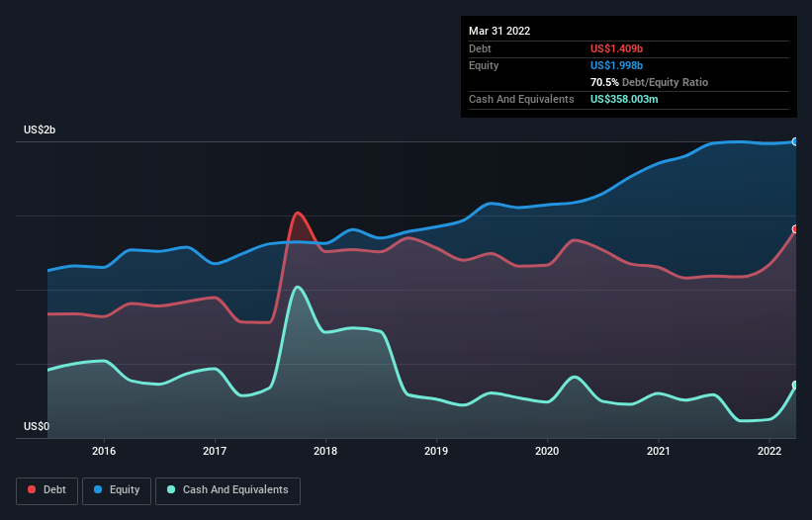Select the Equity end data point marker
This screenshot has height=520, width=812.
point(795,141)
